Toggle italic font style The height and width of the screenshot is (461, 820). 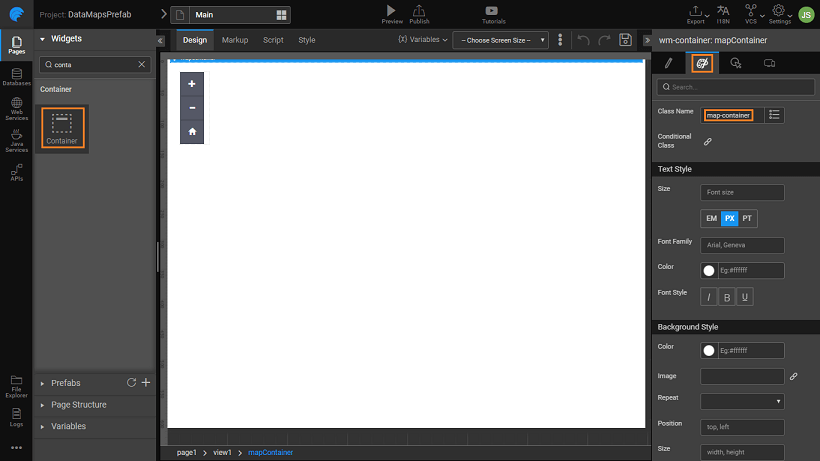pos(710,297)
